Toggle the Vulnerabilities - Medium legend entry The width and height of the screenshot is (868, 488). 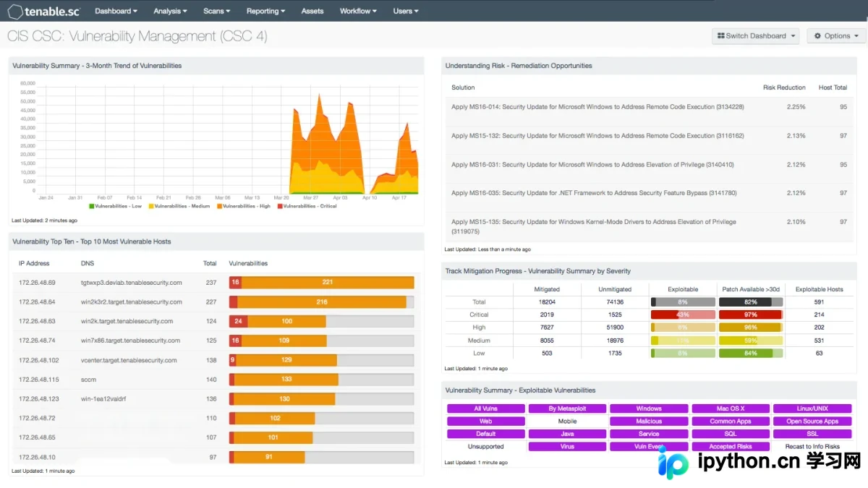click(179, 206)
